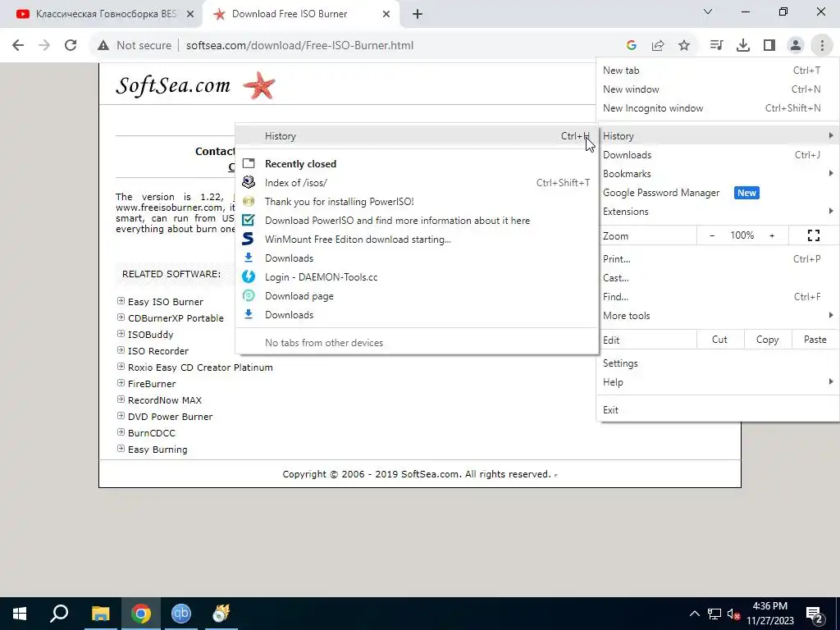This screenshot has width=840, height=630.
Task: Switch to the Классическая YouTube tab
Action: [102, 15]
